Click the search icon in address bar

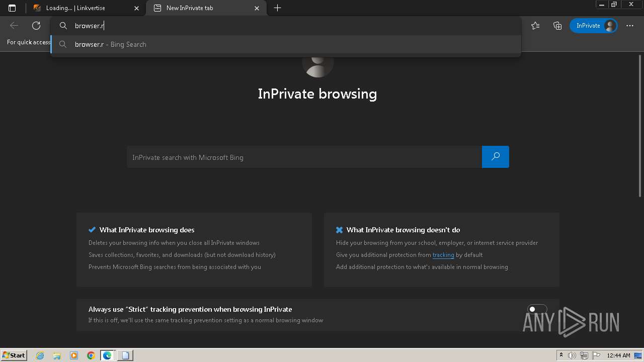tap(63, 26)
